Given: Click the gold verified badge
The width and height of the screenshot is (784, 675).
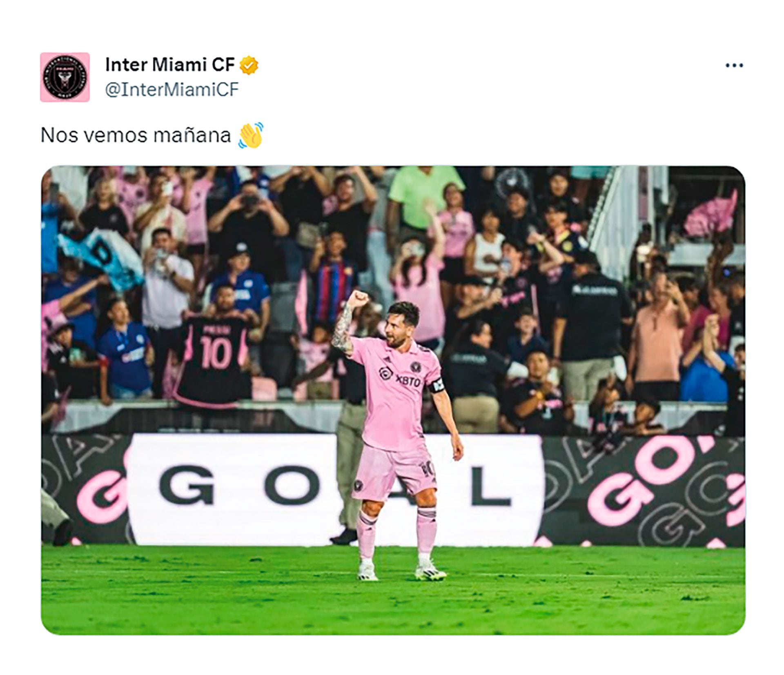Looking at the screenshot, I should point(249,65).
